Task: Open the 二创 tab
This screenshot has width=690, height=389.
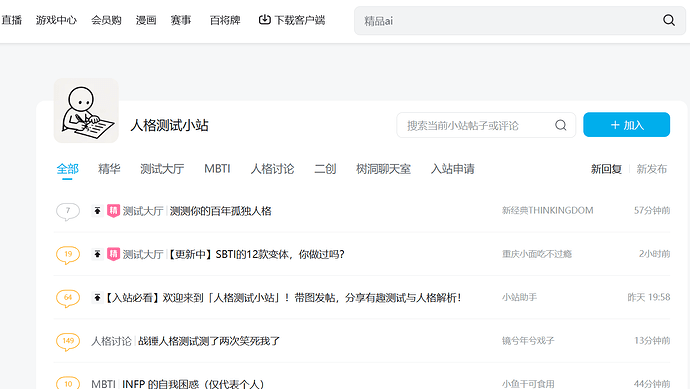Action: point(325,169)
